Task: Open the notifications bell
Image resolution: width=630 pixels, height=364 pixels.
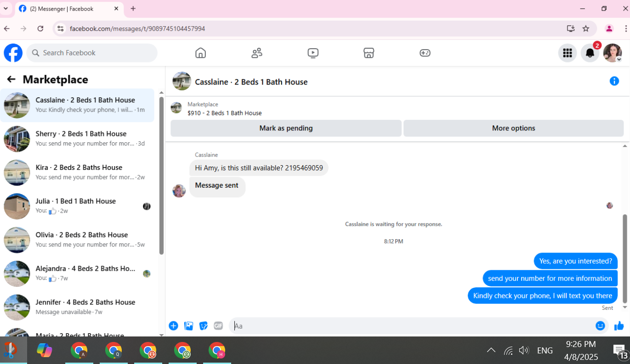Action: click(x=590, y=53)
